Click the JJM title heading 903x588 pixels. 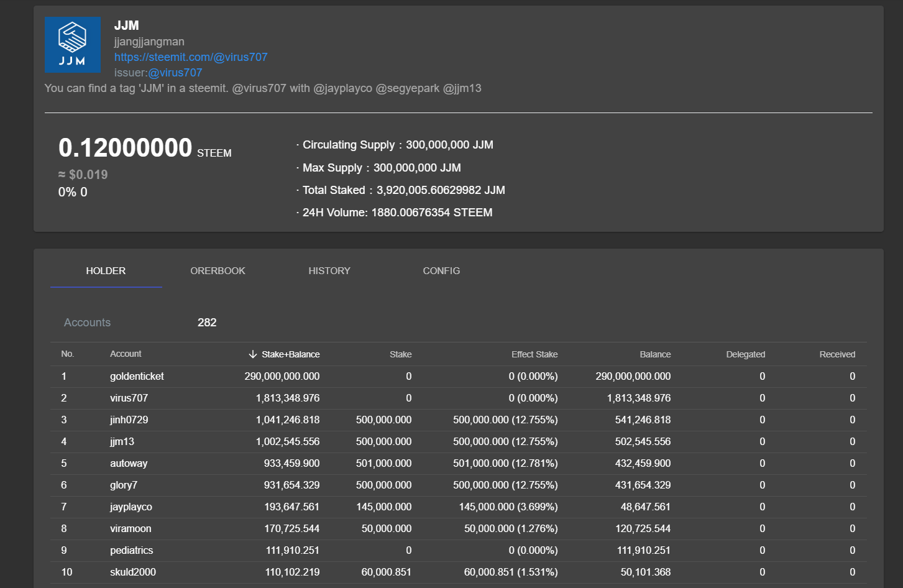(x=127, y=25)
